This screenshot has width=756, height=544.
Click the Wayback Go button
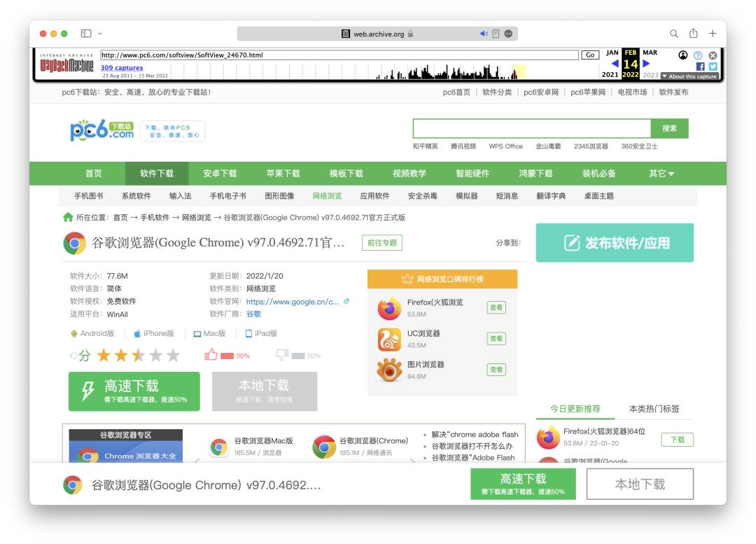point(590,55)
